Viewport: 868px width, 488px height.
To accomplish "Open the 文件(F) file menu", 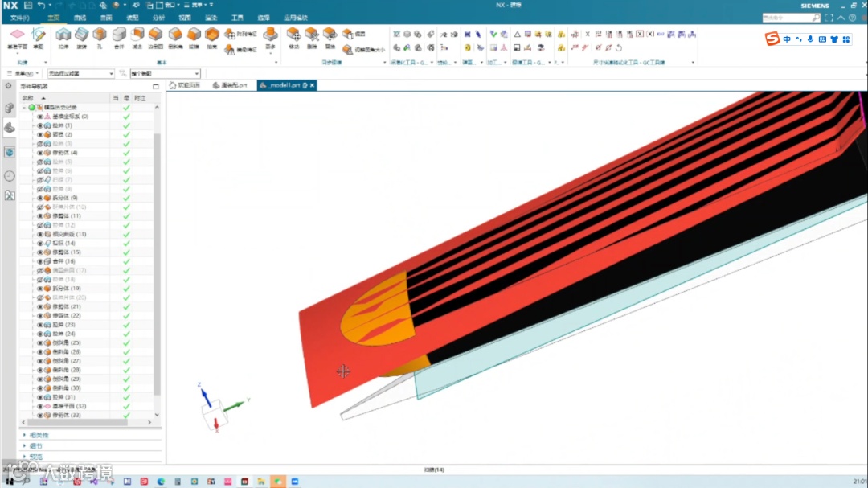I will coord(19,18).
